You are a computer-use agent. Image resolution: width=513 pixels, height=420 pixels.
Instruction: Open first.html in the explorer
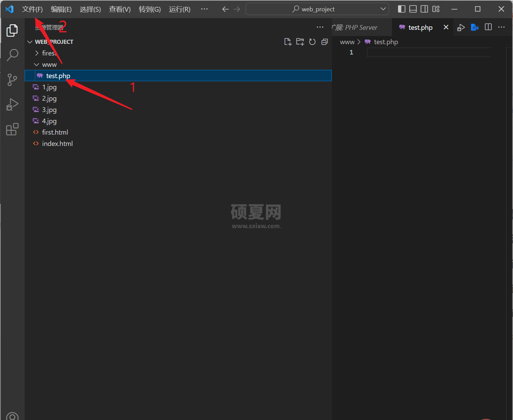pyautogui.click(x=178, y=132)
